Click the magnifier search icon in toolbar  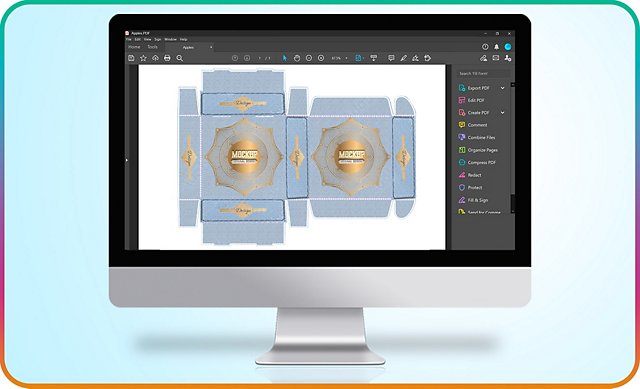tap(179, 58)
